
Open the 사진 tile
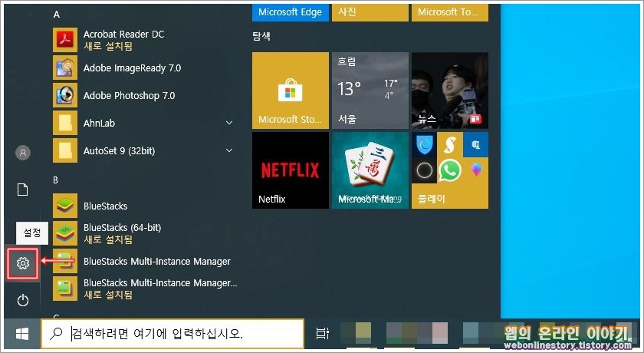[370, 13]
